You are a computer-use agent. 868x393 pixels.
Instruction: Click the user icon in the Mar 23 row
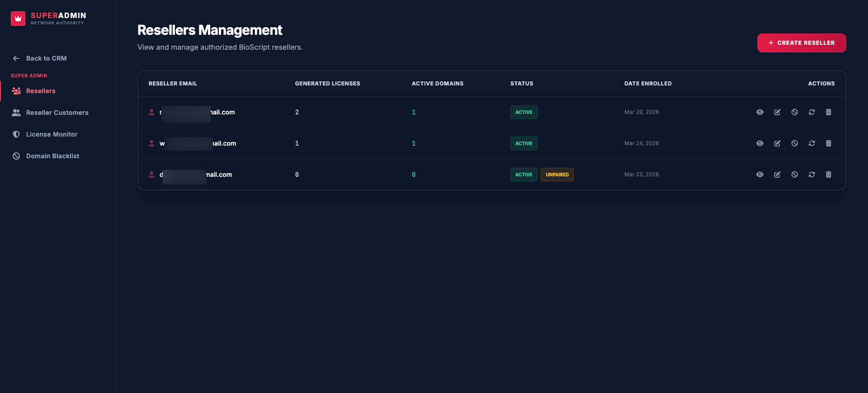[151, 175]
